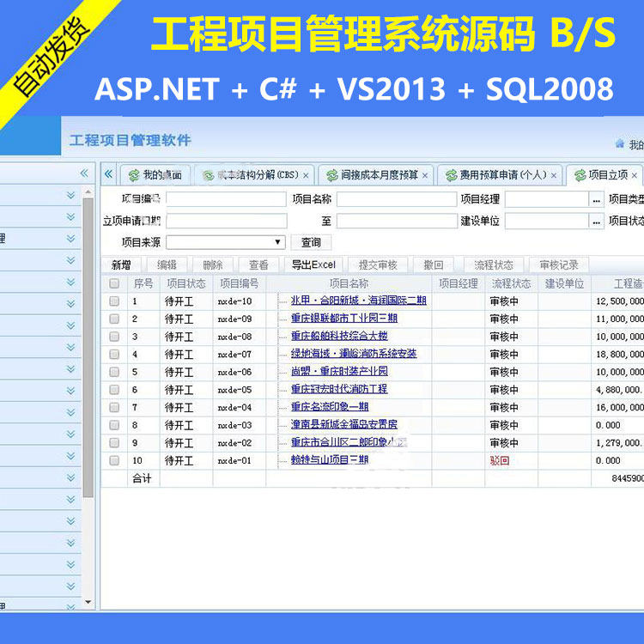The height and width of the screenshot is (644, 644).
Task: Close the 项目立项 tab
Action: [x=635, y=176]
